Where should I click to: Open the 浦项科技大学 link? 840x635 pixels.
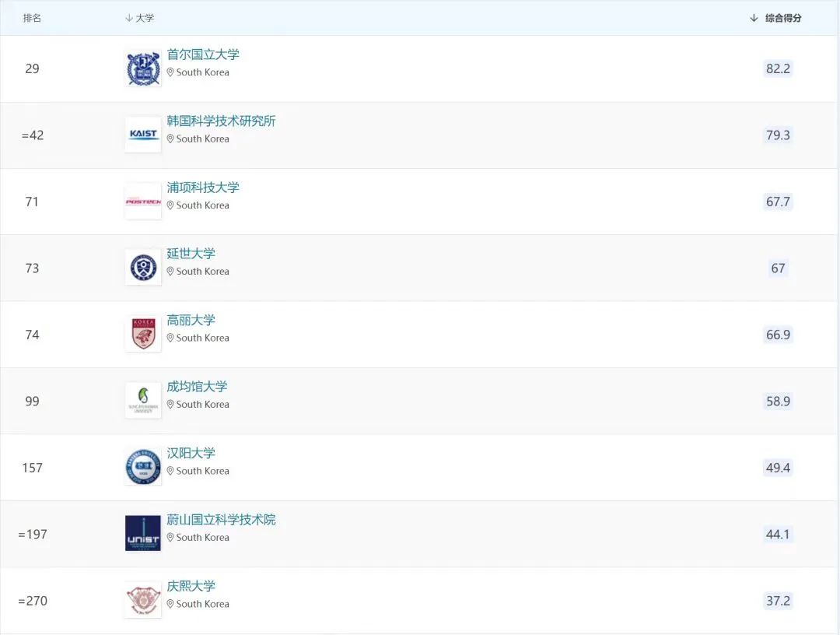pyautogui.click(x=203, y=188)
